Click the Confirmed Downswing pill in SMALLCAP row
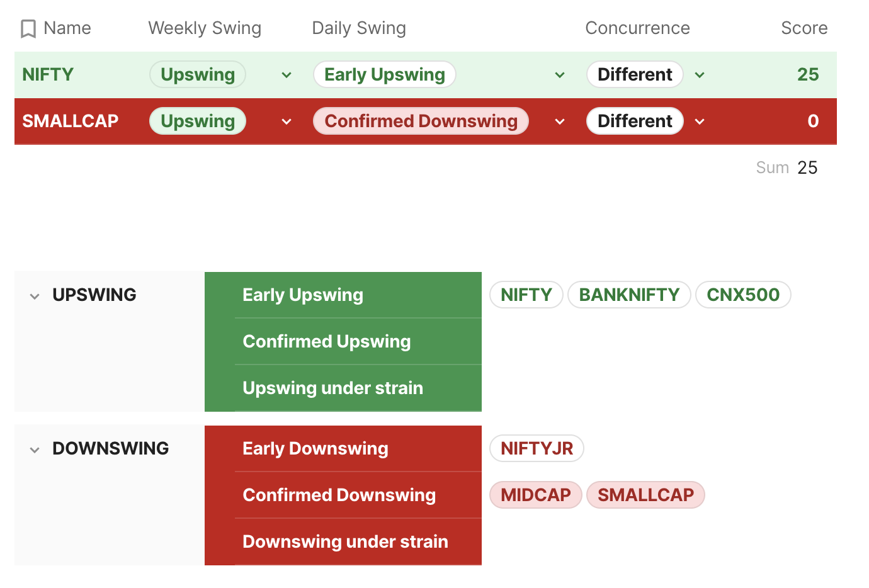The width and height of the screenshot is (869, 588). click(x=421, y=122)
